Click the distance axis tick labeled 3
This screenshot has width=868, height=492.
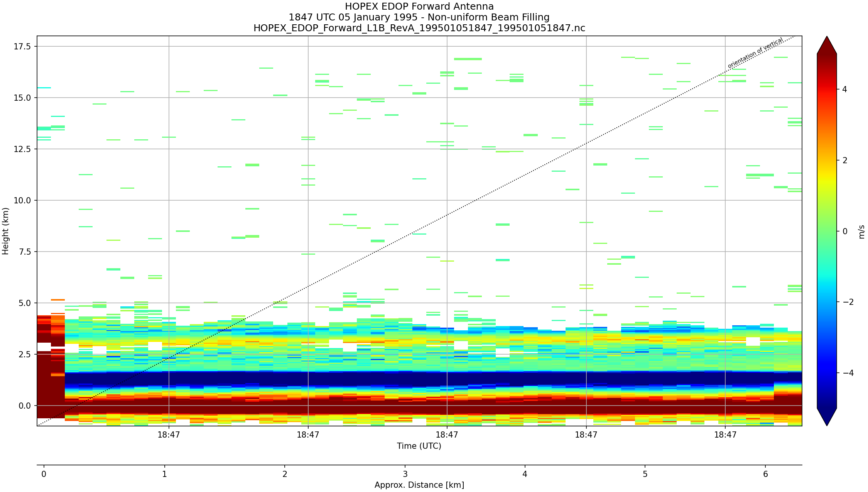[405, 474]
